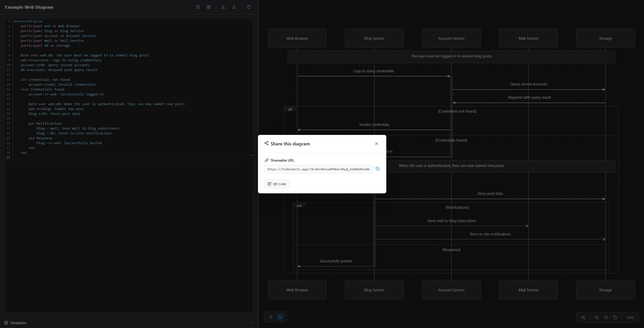Click the 100% zoom level label

[x=630, y=318]
